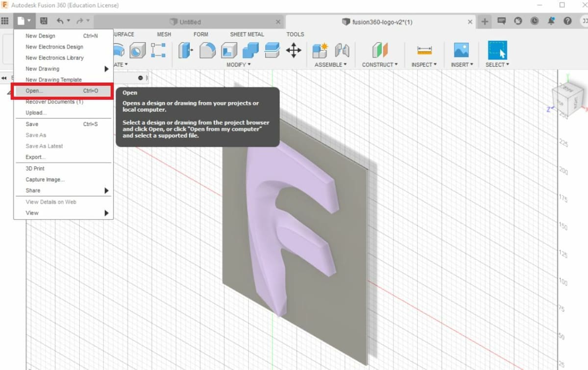588x370 pixels.
Task: Expand the ASSEMBLE dropdown
Action: tap(330, 65)
